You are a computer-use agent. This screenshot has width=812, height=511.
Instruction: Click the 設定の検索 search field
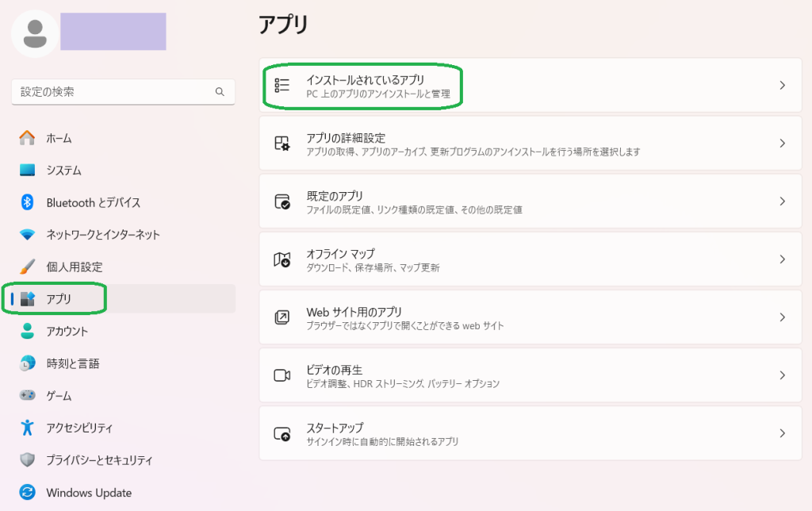tap(111, 92)
